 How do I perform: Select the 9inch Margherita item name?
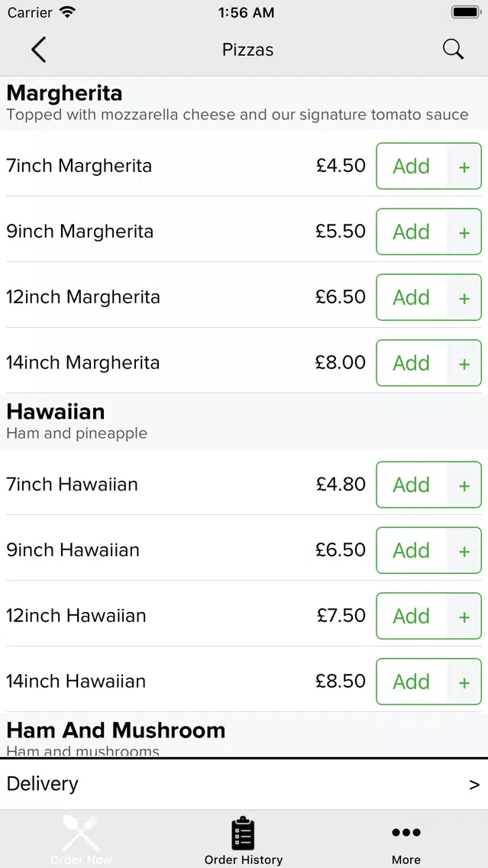coord(79,232)
